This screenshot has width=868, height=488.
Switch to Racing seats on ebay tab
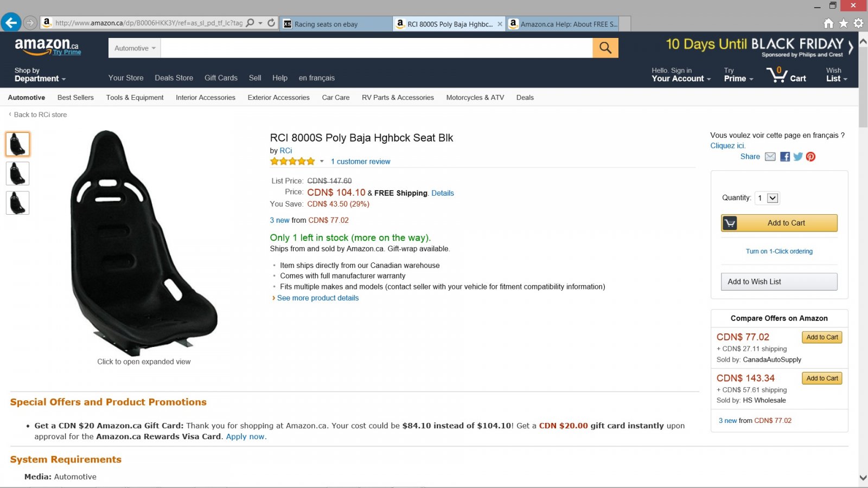[x=336, y=24]
